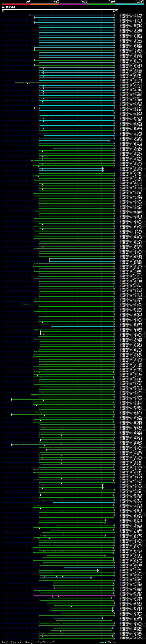Viewport: 146px width, 644px height.
Task: Open hit UniRef100_C1BMV6
Action: tap(131, 570)
